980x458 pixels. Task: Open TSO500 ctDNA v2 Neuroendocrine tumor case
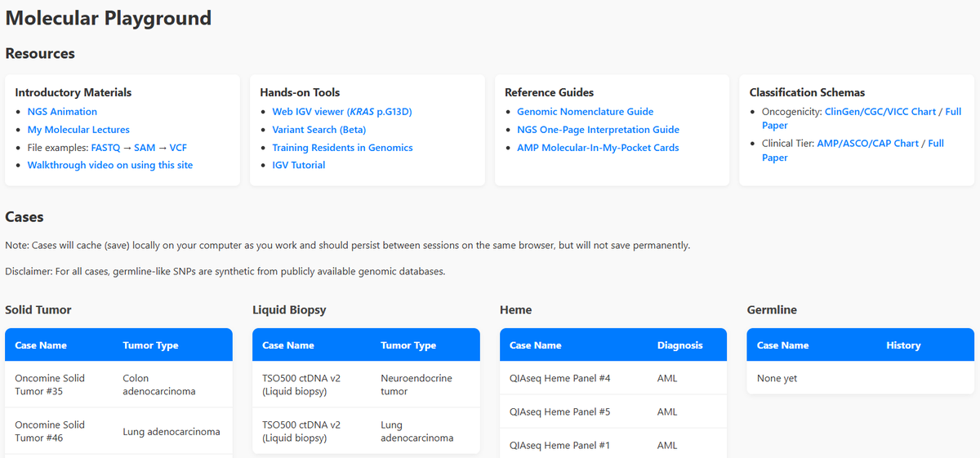[x=301, y=385]
